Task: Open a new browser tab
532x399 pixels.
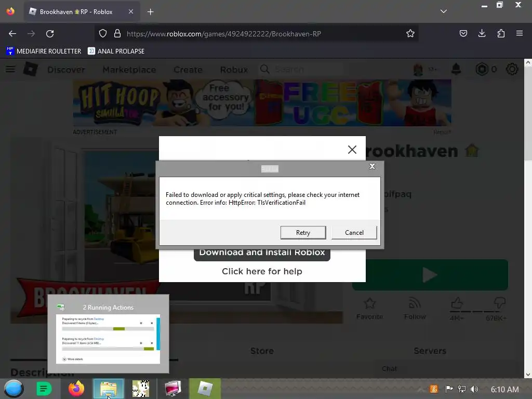Action: click(150, 12)
